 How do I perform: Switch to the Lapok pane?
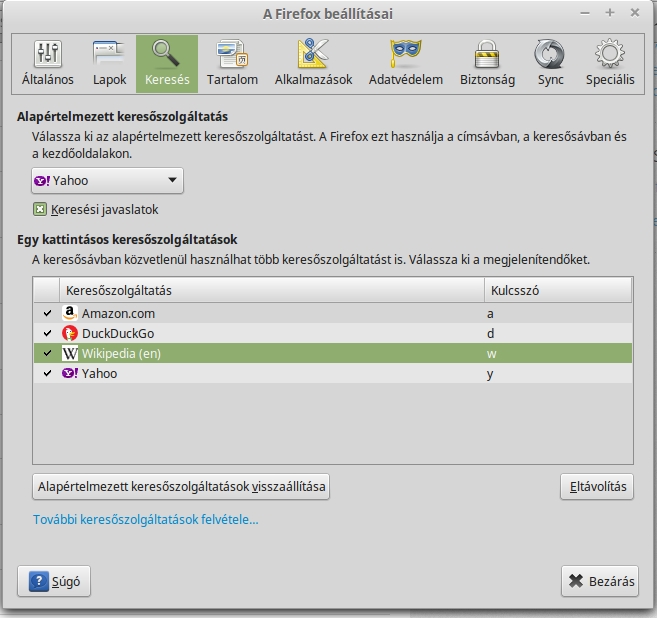click(109, 64)
